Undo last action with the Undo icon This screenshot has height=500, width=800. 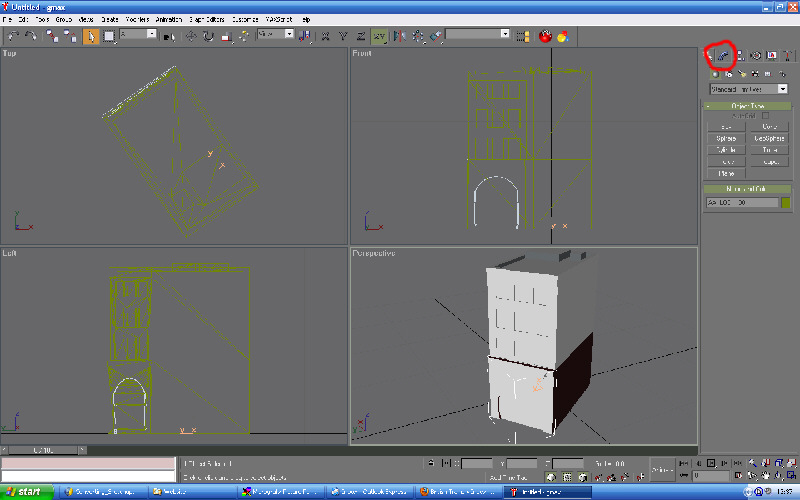click(13, 36)
